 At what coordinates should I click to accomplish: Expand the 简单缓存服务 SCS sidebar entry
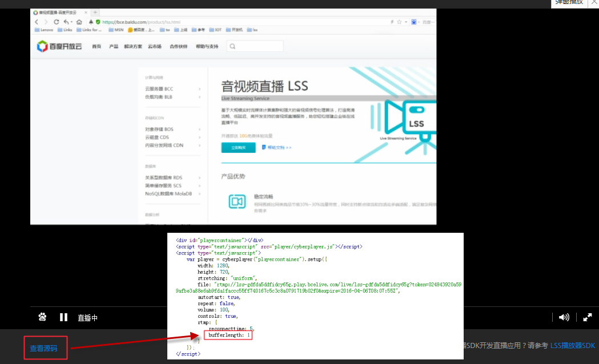172,186
